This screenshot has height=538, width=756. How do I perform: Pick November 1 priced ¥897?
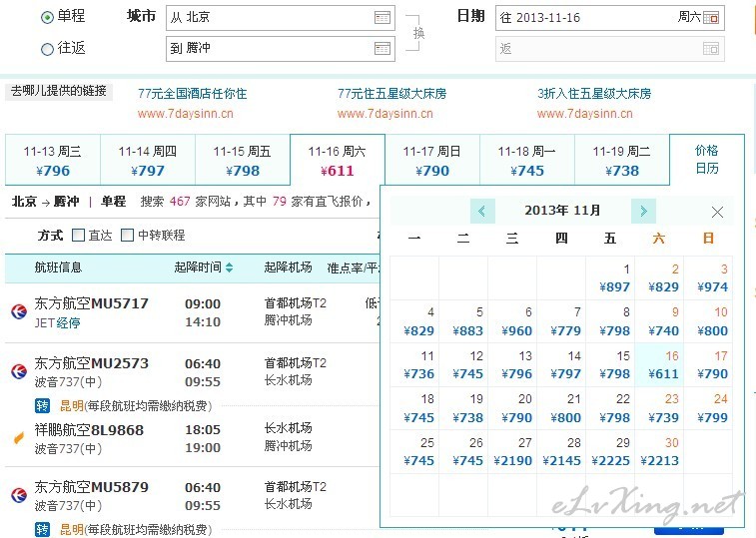611,278
